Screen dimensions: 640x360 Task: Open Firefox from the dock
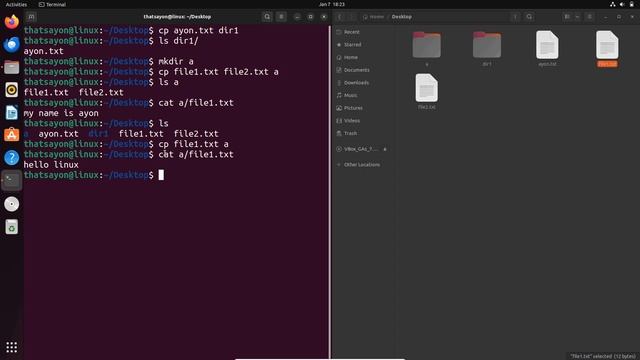(x=11, y=22)
